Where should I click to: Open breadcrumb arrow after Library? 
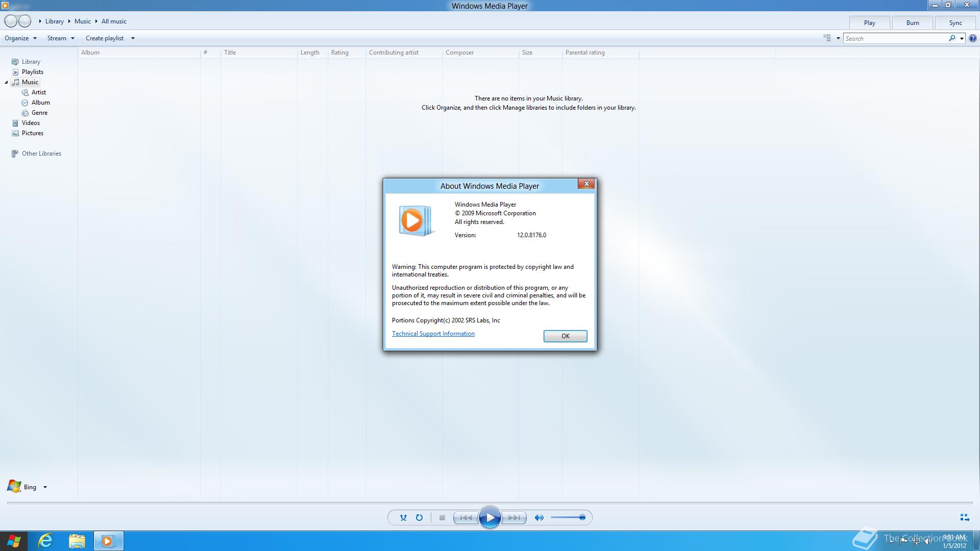(69, 21)
